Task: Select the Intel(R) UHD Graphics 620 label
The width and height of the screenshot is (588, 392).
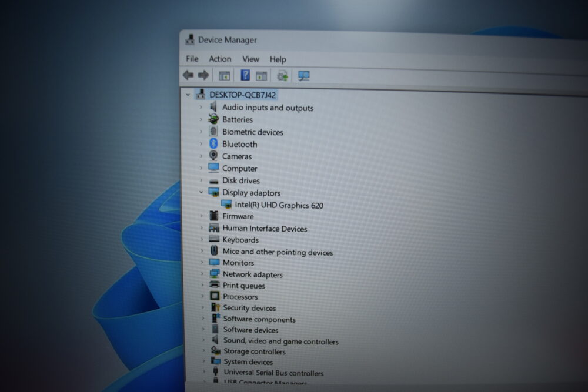Action: click(279, 205)
